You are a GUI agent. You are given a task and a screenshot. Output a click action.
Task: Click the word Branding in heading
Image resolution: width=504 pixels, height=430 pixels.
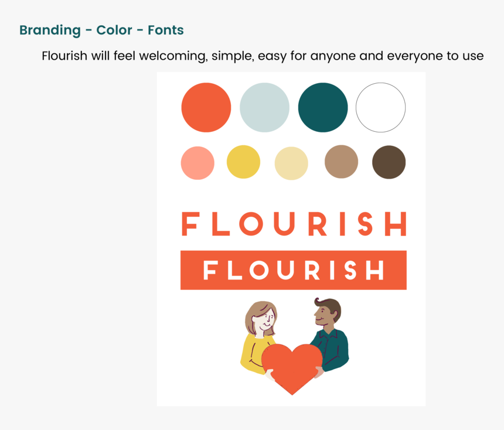point(50,30)
